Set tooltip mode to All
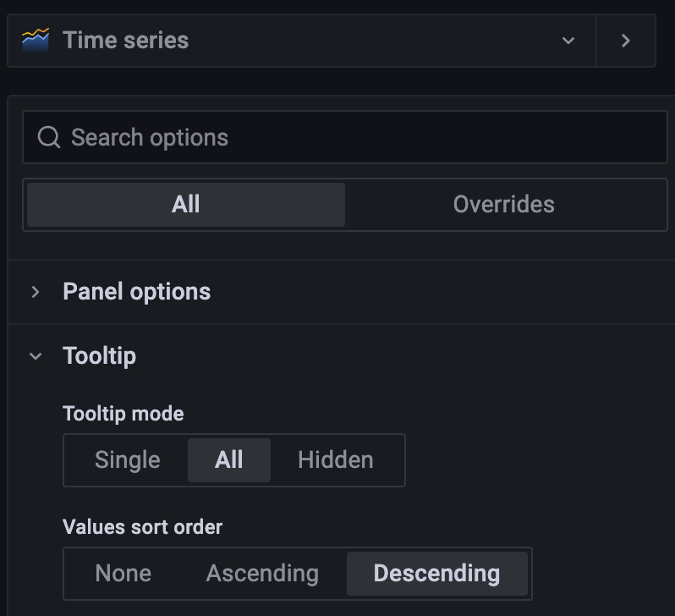This screenshot has width=675, height=616. (x=228, y=460)
